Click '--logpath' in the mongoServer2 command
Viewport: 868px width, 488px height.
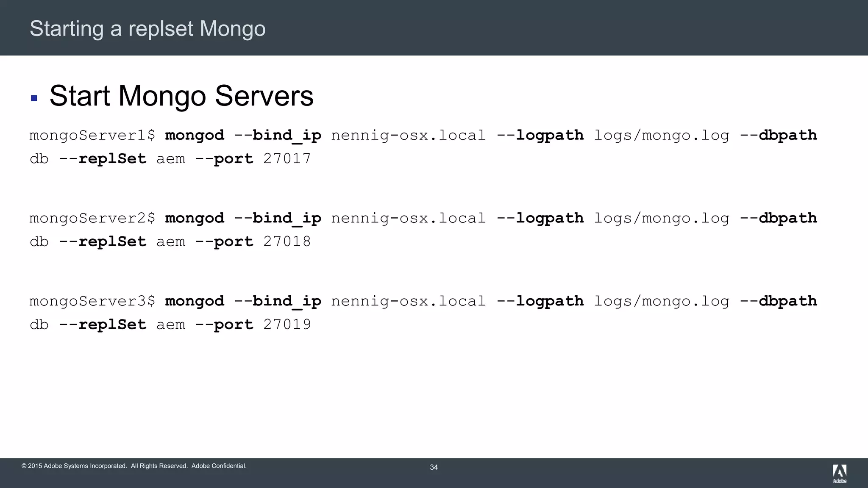(x=540, y=219)
